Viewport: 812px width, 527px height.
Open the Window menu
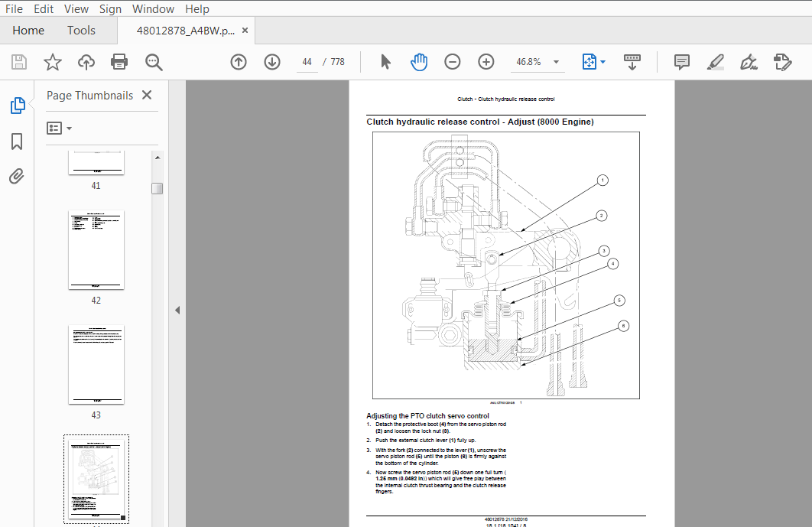click(x=153, y=9)
